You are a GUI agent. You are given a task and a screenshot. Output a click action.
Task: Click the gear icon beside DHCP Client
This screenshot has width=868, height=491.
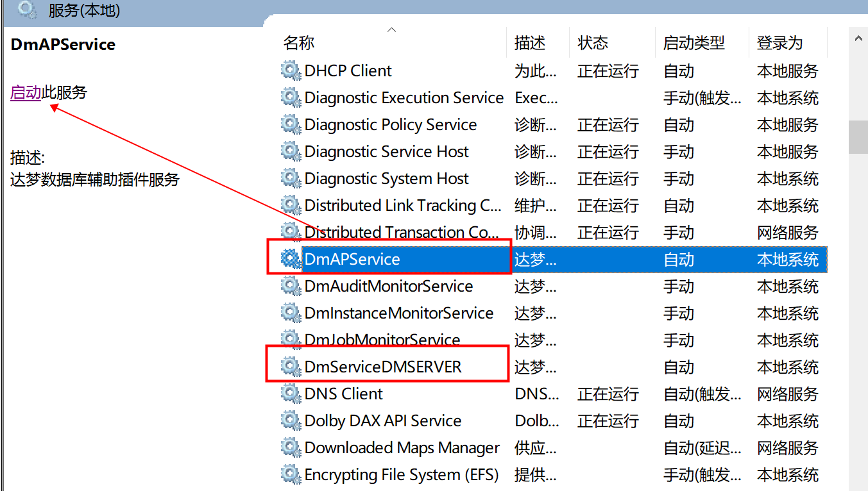[x=291, y=71]
